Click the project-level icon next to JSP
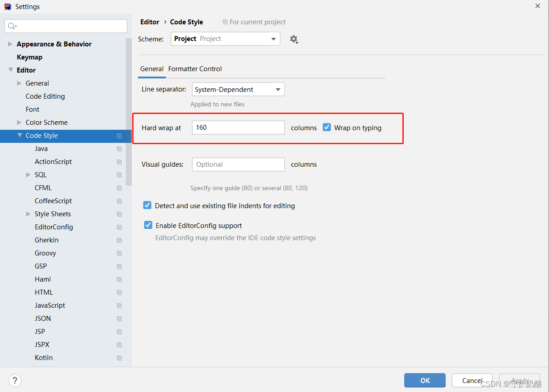The width and height of the screenshot is (549, 392). 119,332
